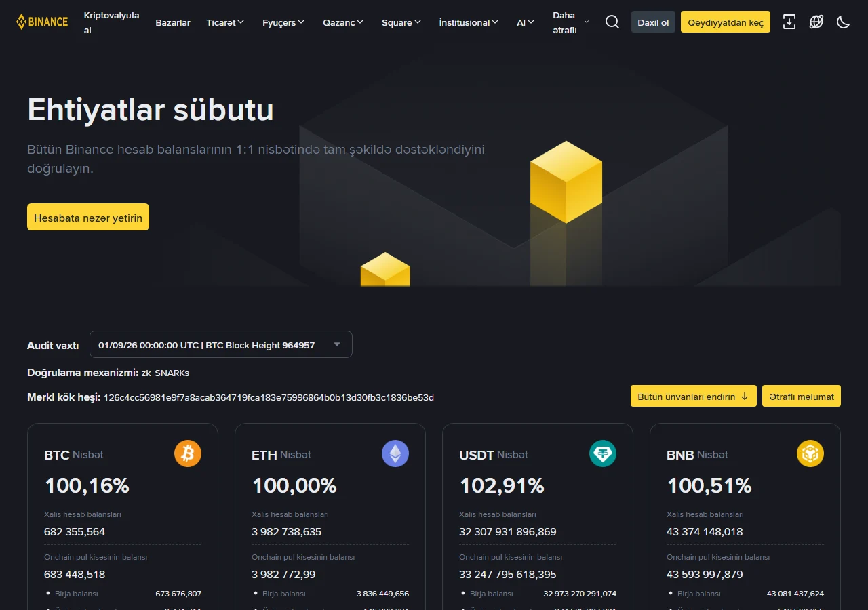Click ETH net balance 3 982 738,635
Image resolution: width=868 pixels, height=610 pixels.
[287, 531]
